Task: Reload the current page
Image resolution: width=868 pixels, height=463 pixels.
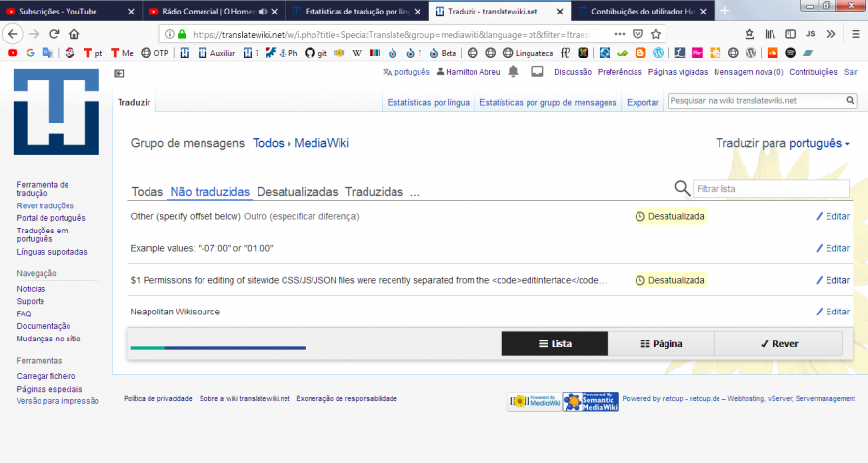Action: (x=54, y=34)
